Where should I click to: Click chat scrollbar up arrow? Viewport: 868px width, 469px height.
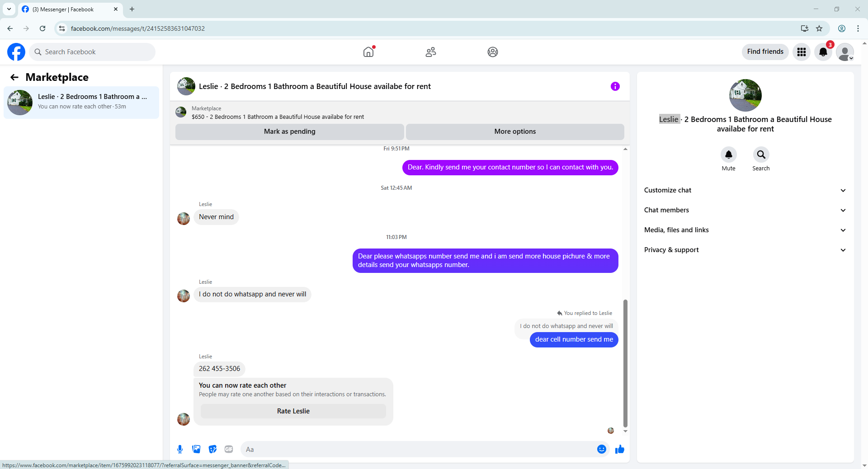pyautogui.click(x=625, y=149)
